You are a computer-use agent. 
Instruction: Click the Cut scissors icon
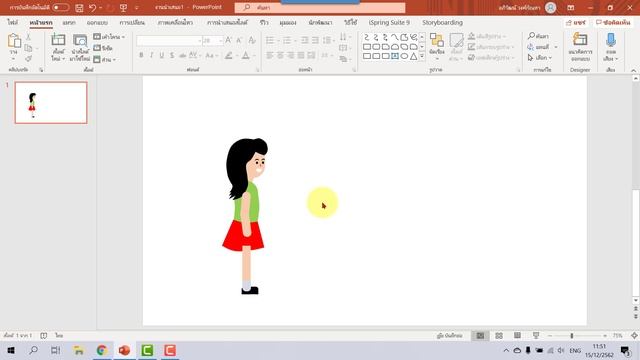click(x=28, y=37)
